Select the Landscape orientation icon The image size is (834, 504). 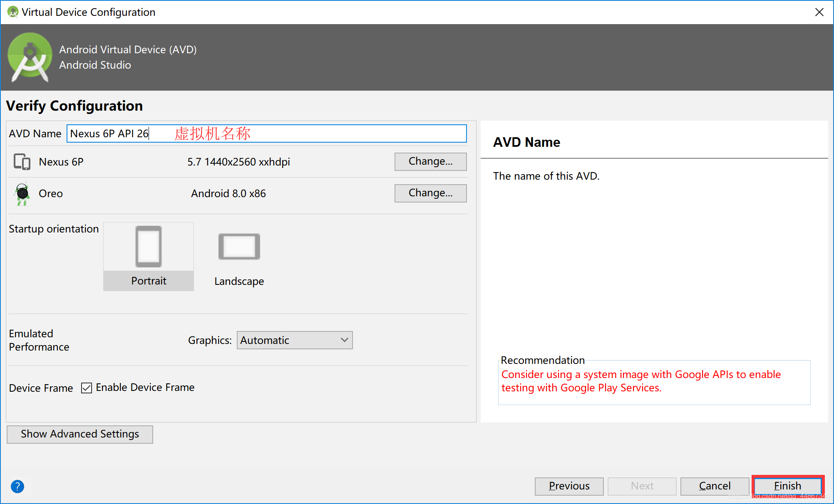point(239,247)
